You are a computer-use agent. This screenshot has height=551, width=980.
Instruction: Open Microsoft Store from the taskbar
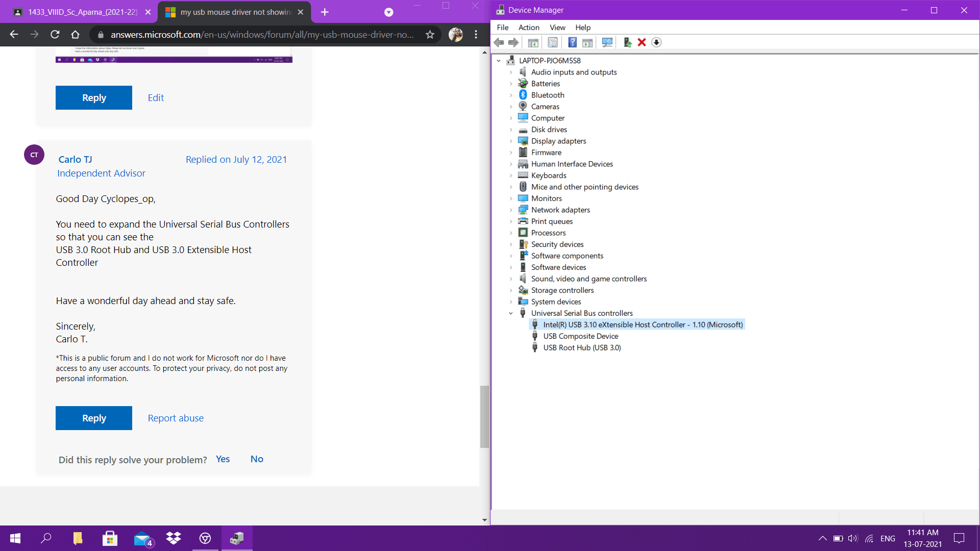[x=110, y=538]
